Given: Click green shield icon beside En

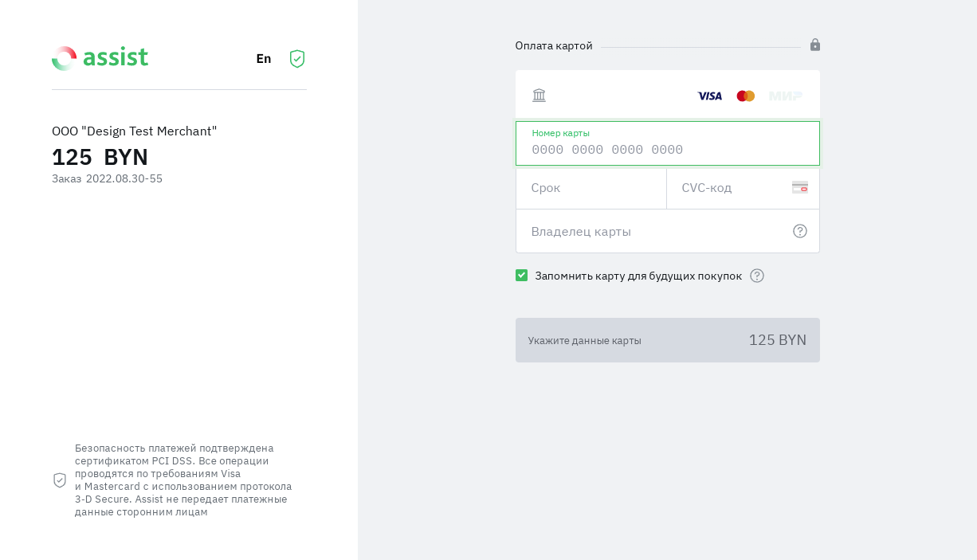Looking at the screenshot, I should [x=297, y=59].
